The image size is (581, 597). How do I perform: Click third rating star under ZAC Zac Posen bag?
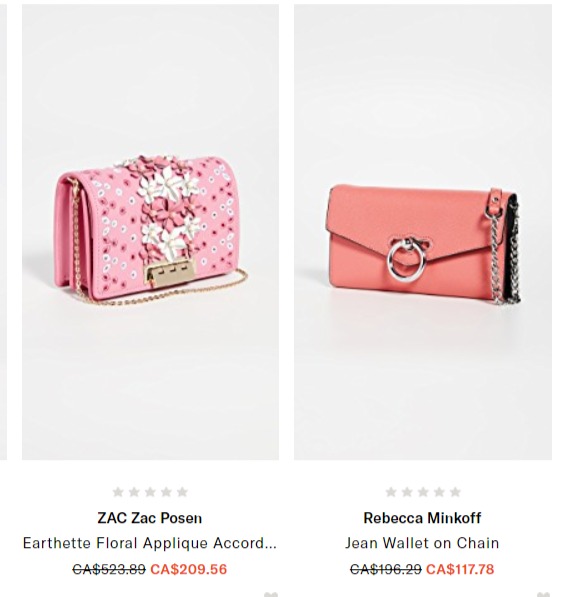[150, 492]
